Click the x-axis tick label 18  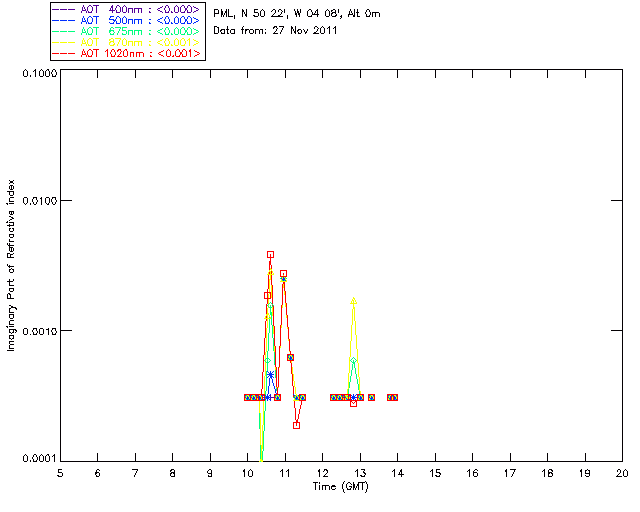pos(547,473)
